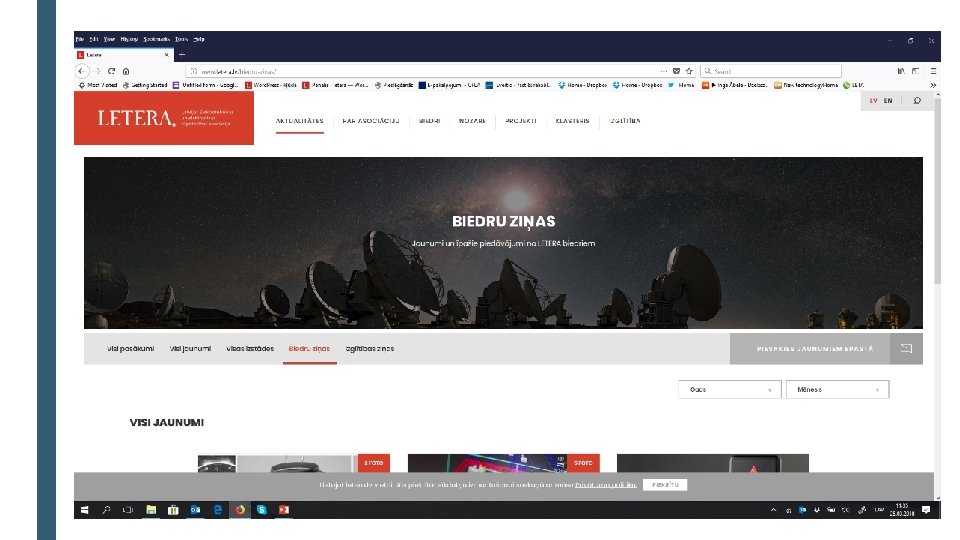Viewport: 960px width, 540px height.
Task: Open the KLASTERIS navigation item
Action: (x=572, y=121)
